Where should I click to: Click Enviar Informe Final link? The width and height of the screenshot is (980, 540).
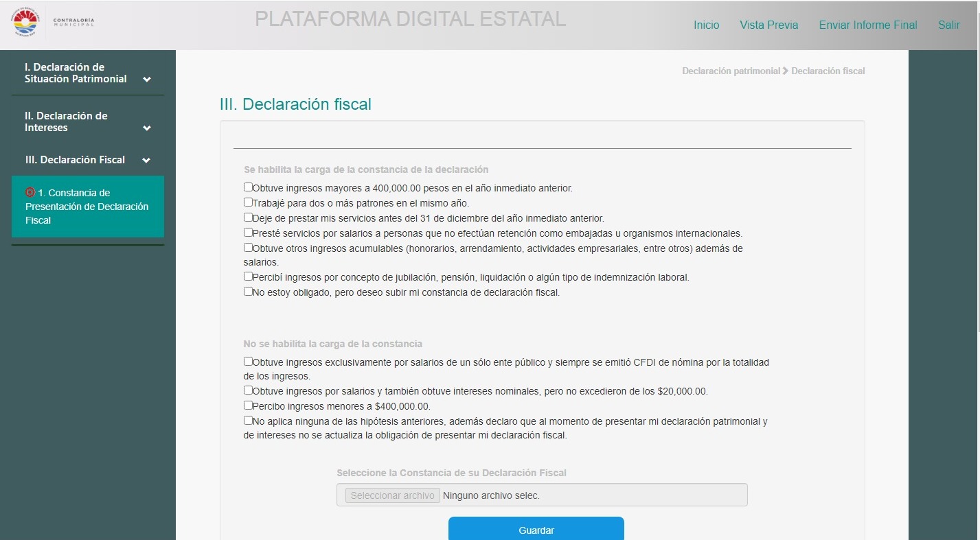tap(867, 25)
